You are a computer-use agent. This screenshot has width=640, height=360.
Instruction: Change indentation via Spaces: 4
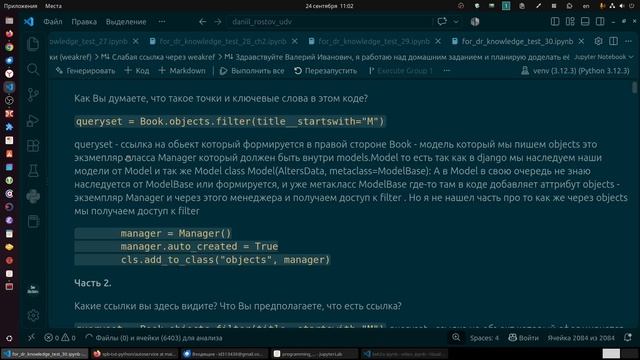pos(484,338)
